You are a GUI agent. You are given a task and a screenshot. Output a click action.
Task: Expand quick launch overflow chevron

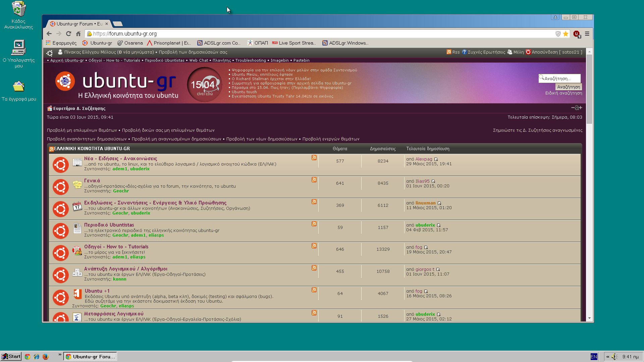(x=60, y=355)
